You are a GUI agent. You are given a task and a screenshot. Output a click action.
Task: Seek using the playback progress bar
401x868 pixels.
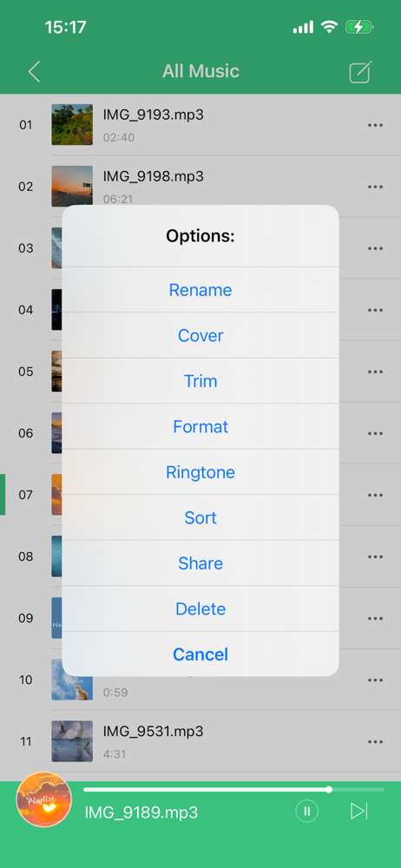[233, 789]
